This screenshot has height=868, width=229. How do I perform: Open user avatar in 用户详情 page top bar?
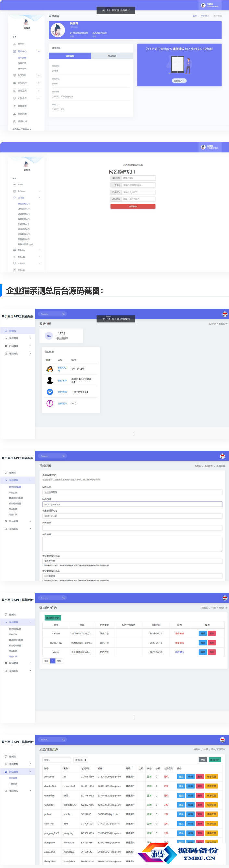(203, 5)
